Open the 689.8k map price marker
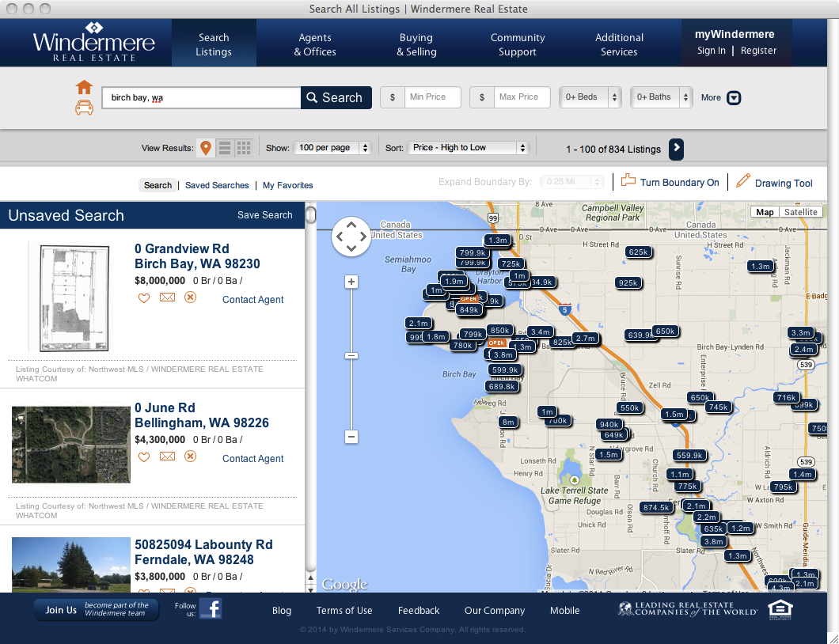 [502, 386]
